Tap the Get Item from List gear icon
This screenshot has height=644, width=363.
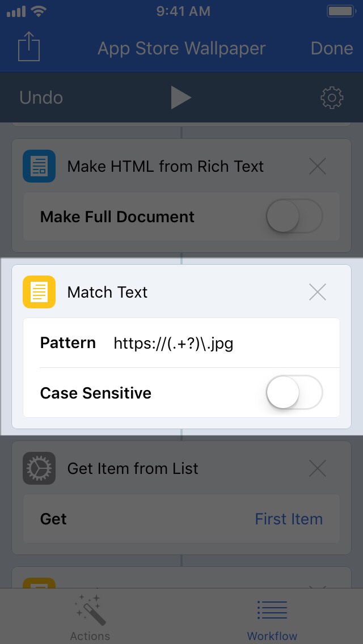coord(39,468)
